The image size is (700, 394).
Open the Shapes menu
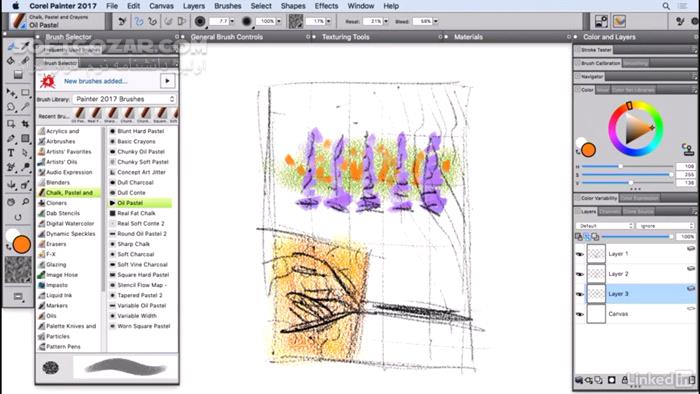(293, 6)
